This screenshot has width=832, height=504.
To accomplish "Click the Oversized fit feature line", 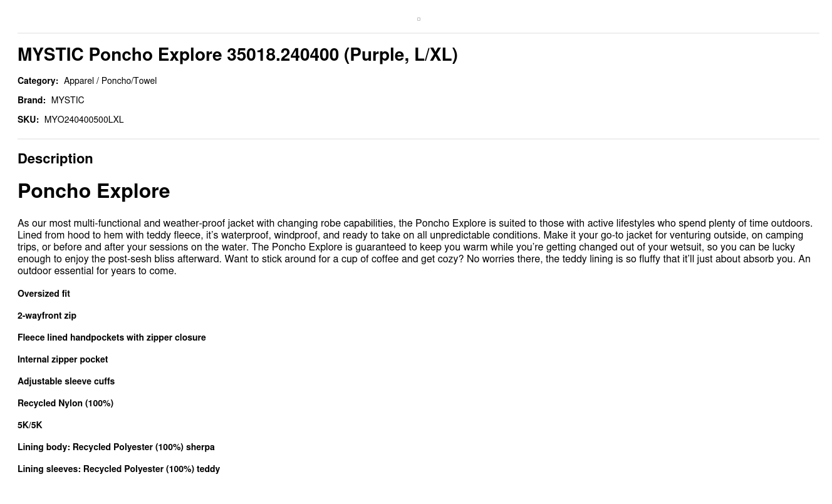I will click(x=44, y=294).
